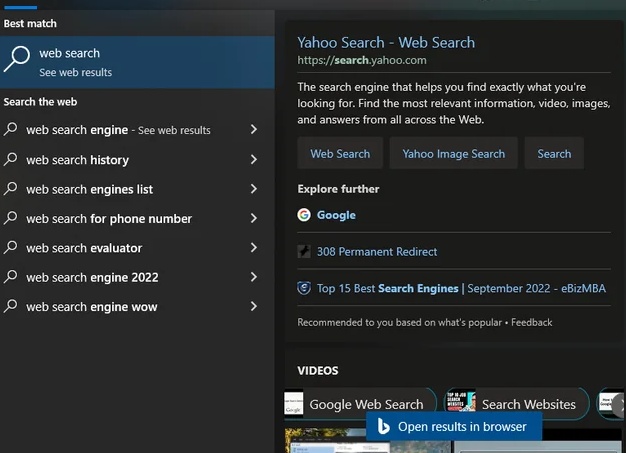Click the 'Yahoo Image Search' button
Image resolution: width=626 pixels, height=453 pixels.
pyautogui.click(x=454, y=153)
